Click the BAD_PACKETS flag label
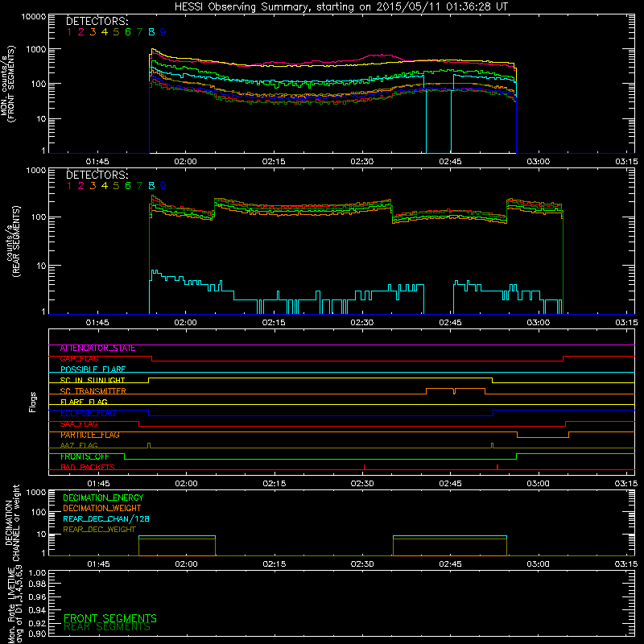The image size is (644, 644). pos(88,468)
